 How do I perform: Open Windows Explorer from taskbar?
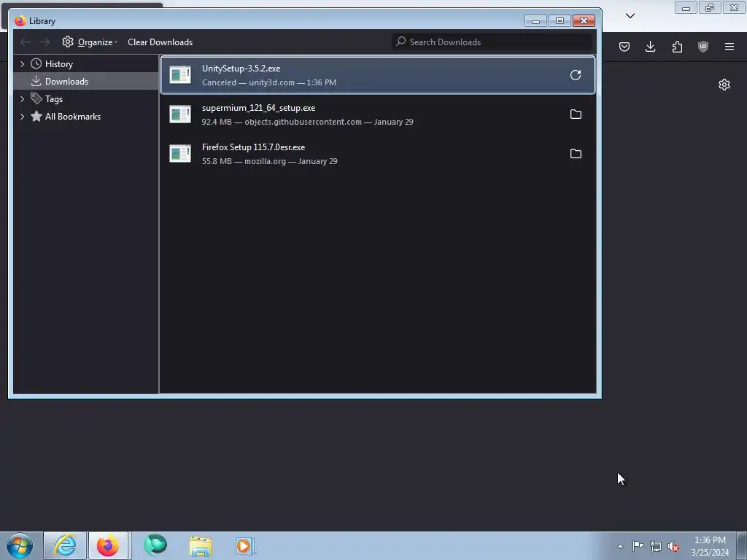click(201, 545)
